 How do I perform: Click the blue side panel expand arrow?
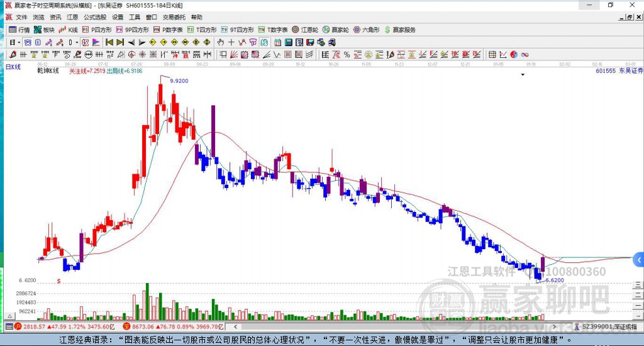coord(639,260)
